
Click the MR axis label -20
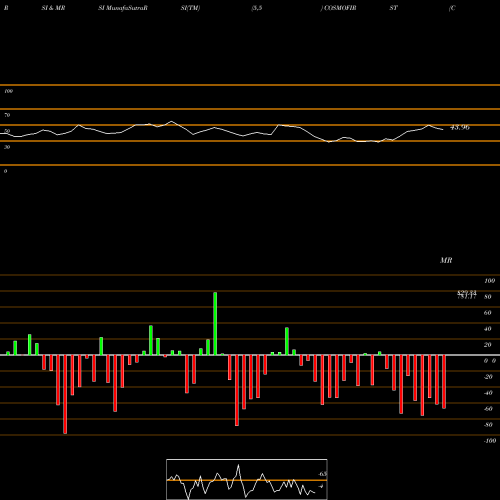pyautogui.click(x=488, y=377)
